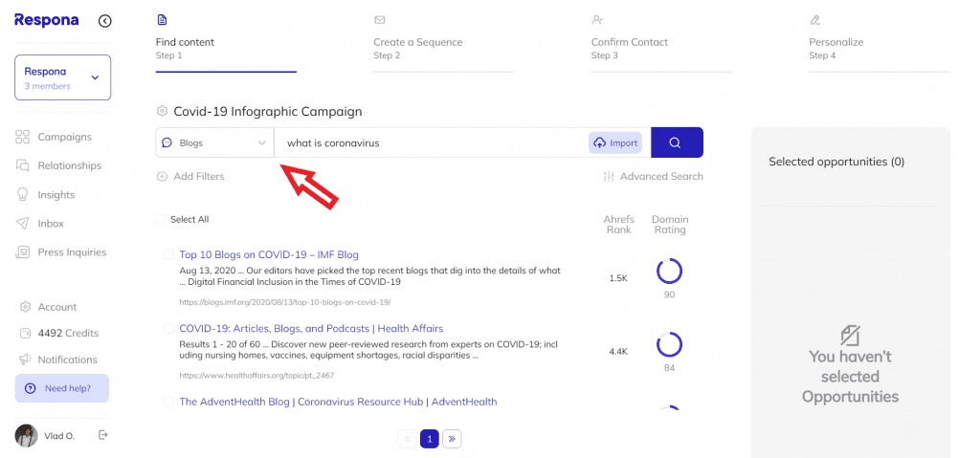This screenshot has width=980, height=458.
Task: Tick the Top 10 Blogs on COVID-19 checkbox
Action: pos(168,255)
